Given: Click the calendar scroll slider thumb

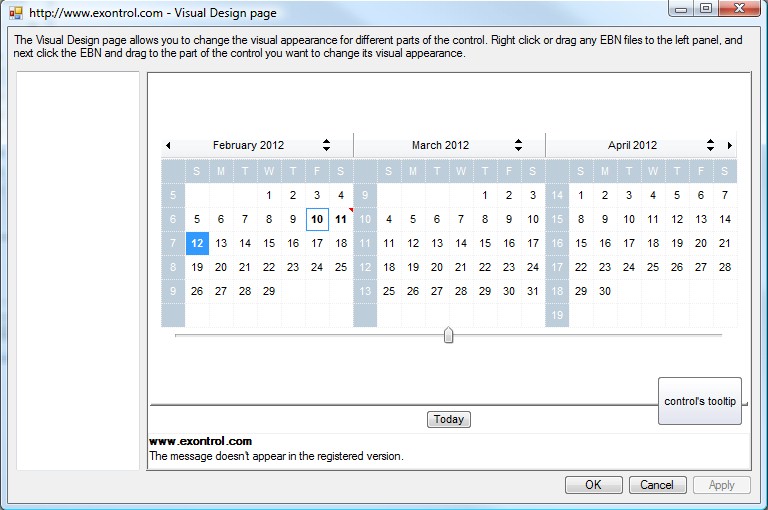Looking at the screenshot, I should pos(448,335).
